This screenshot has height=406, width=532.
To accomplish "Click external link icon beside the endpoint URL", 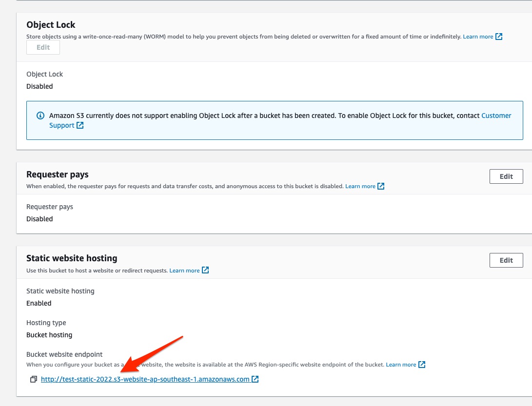I will click(255, 379).
